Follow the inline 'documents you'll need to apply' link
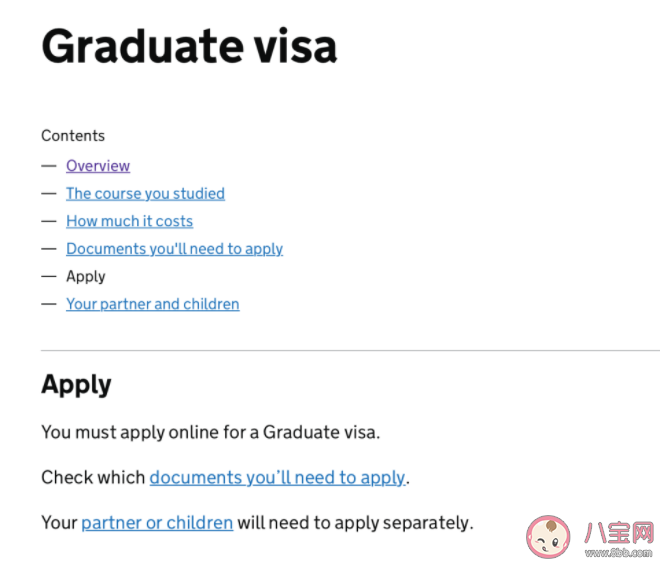This screenshot has height=563, width=660. [x=277, y=478]
